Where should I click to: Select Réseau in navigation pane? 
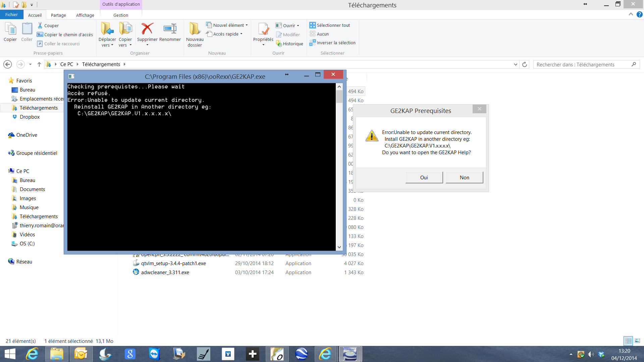[x=24, y=262]
